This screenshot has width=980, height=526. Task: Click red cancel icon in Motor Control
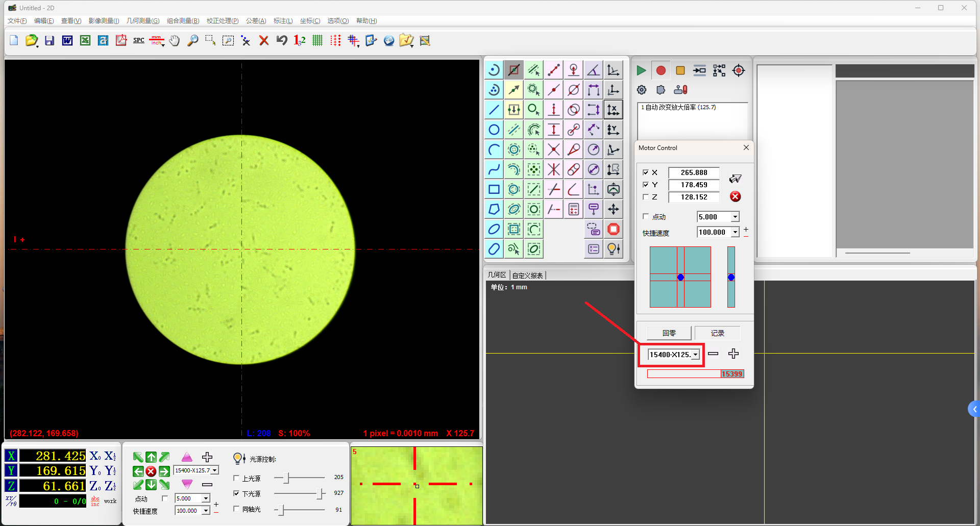pos(736,196)
